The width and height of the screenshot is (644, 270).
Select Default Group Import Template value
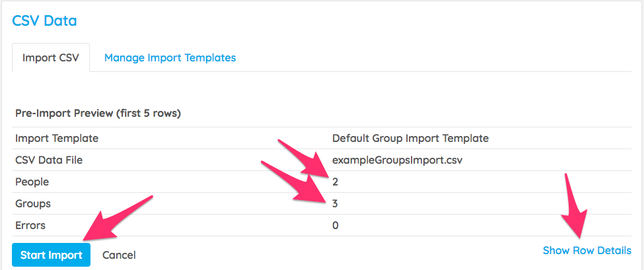tap(410, 138)
